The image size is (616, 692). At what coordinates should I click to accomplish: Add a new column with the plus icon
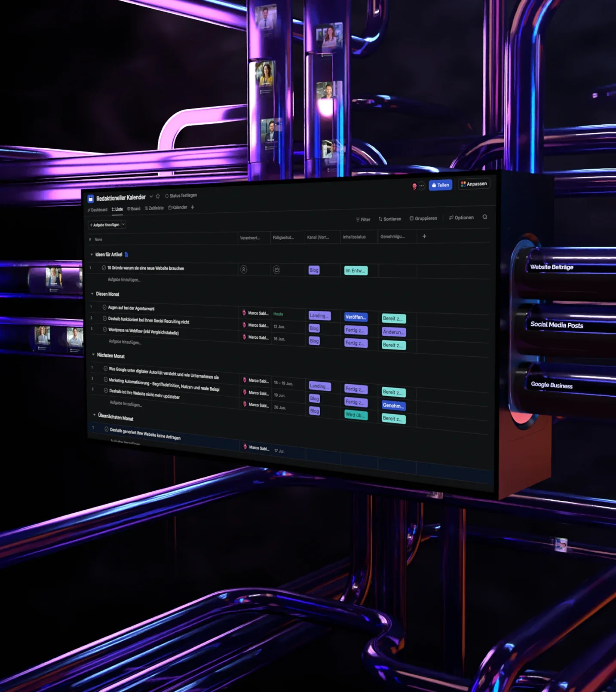click(x=424, y=236)
